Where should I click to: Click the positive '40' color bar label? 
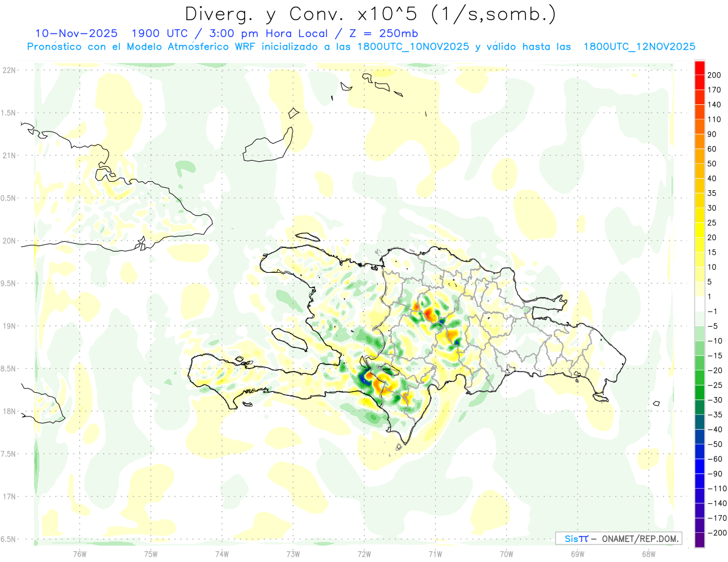tap(712, 179)
